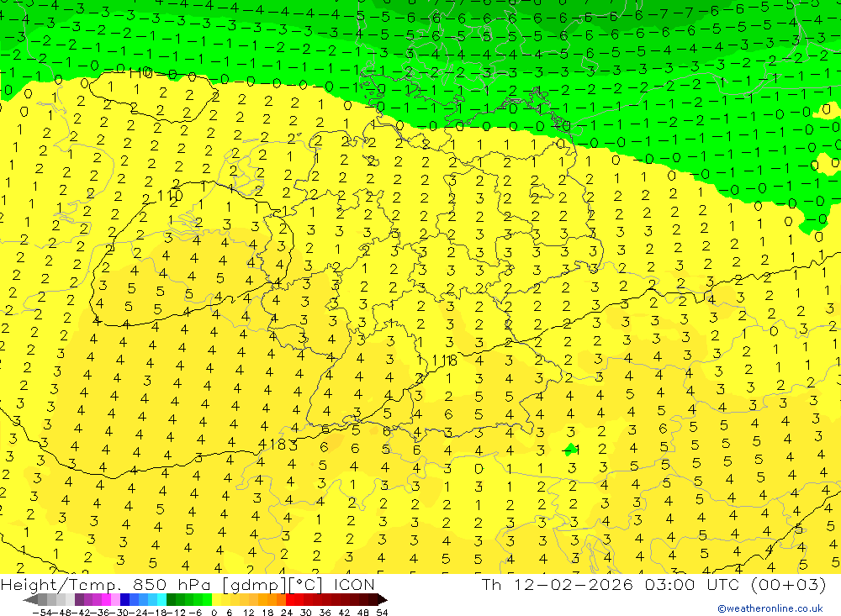
Task: Click the '118' contour label on the map
Action: 445,361
